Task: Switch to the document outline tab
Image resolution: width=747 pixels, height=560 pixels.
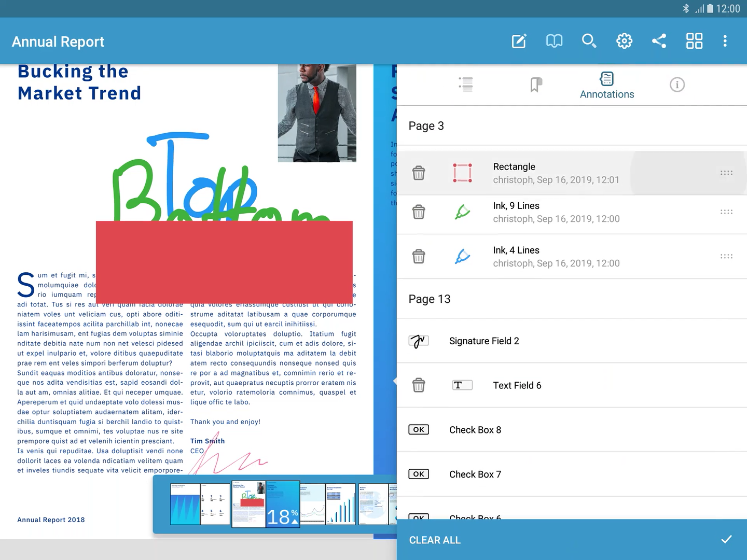Action: coord(466,85)
